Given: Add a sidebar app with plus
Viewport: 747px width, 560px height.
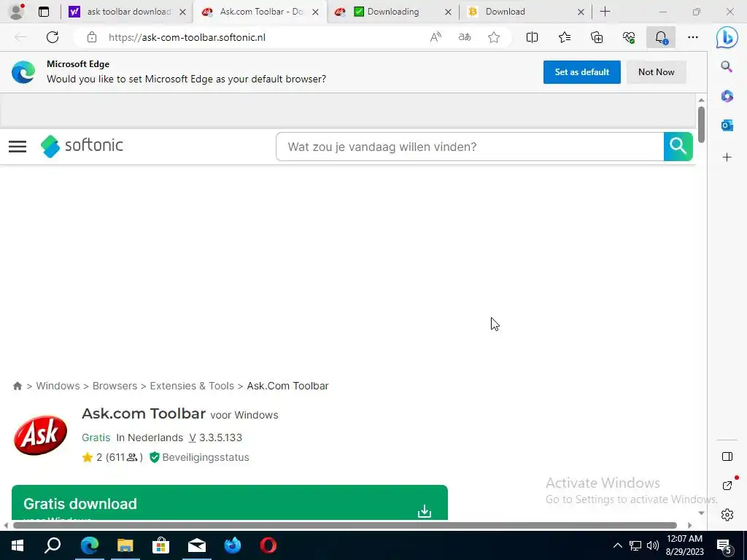Looking at the screenshot, I should pos(727,157).
